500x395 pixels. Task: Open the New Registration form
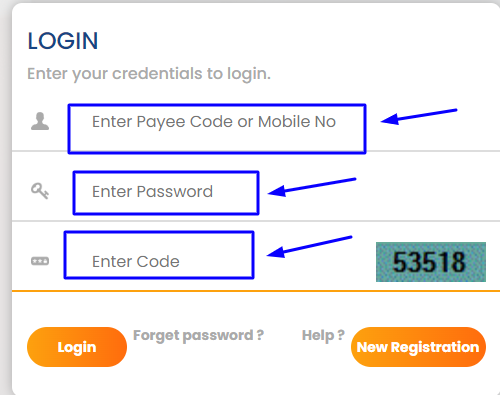pos(418,347)
